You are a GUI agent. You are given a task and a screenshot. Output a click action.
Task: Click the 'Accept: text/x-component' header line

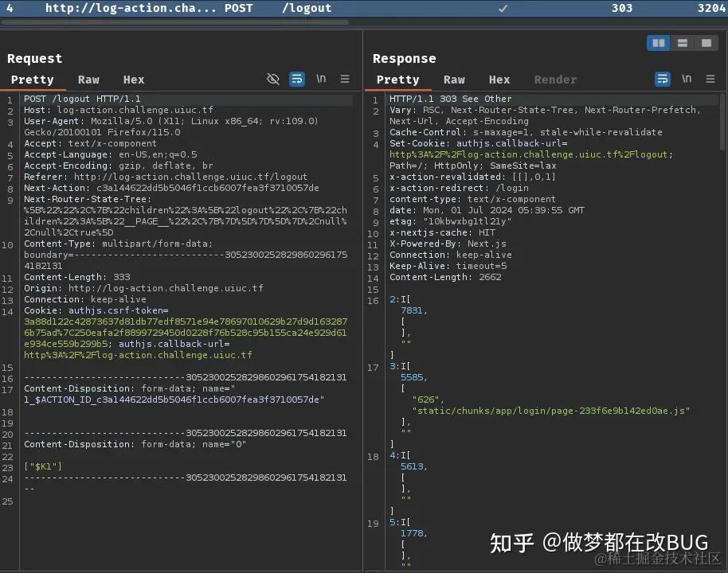[x=90, y=143]
